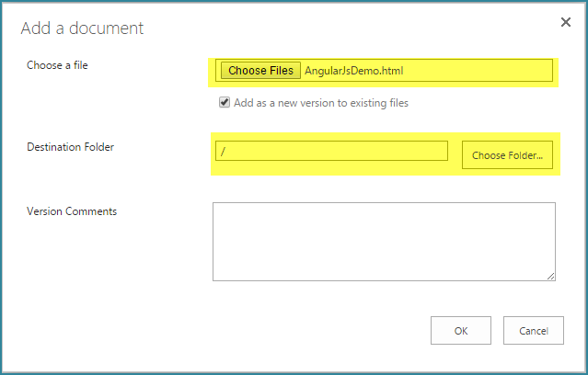Screen dimensions: 588x375
Task: Cancel the document upload
Action: tap(534, 330)
